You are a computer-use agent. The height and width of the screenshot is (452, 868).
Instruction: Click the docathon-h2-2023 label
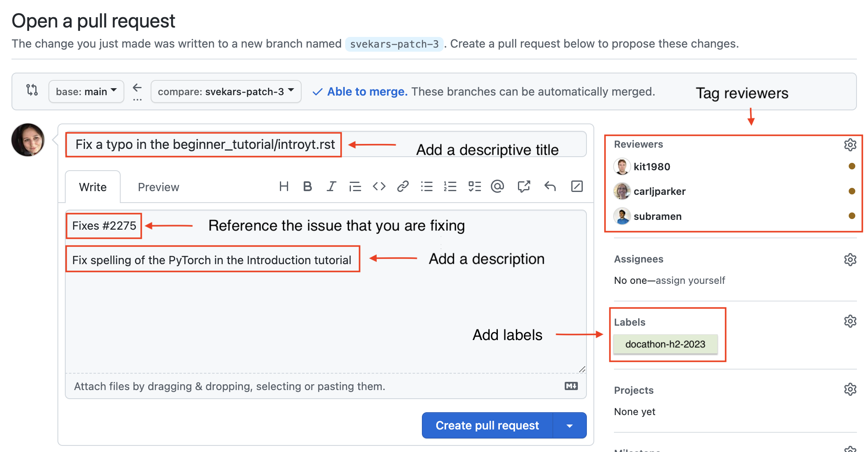click(665, 344)
